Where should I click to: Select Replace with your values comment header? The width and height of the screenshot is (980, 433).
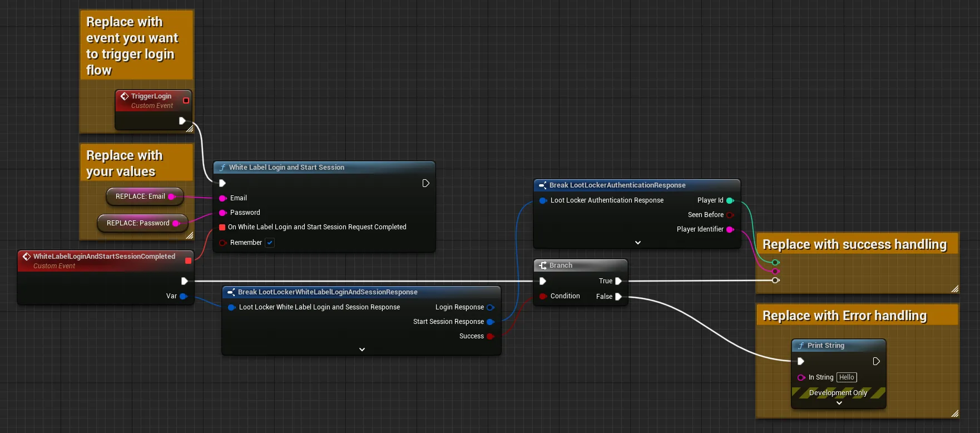pyautogui.click(x=137, y=163)
